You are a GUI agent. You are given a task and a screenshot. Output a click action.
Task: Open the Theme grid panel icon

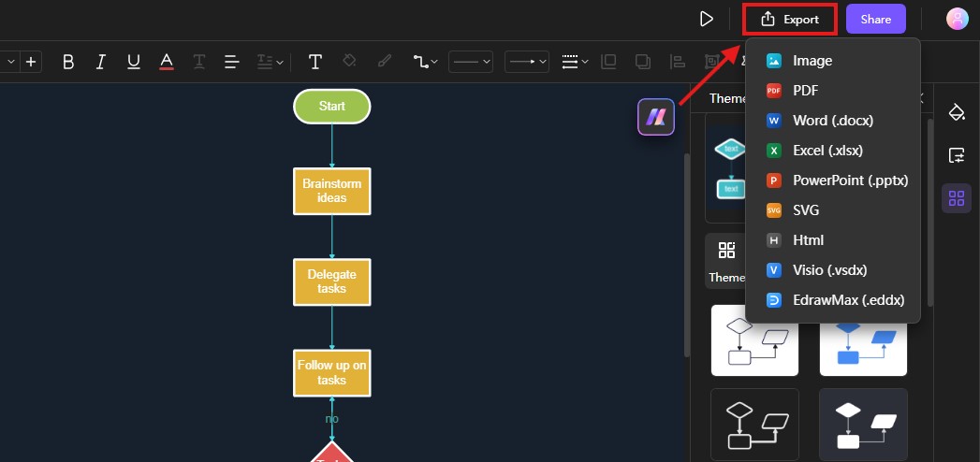[x=957, y=198]
